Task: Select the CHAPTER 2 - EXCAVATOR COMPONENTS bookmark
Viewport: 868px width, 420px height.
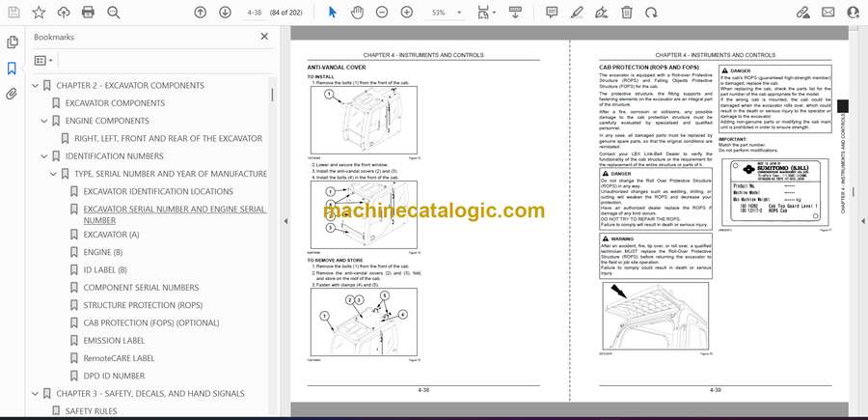Action: tap(130, 85)
